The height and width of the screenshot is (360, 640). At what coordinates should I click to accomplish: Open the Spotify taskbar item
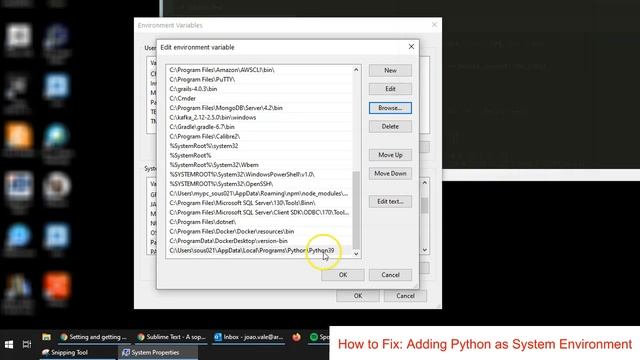coord(319,337)
